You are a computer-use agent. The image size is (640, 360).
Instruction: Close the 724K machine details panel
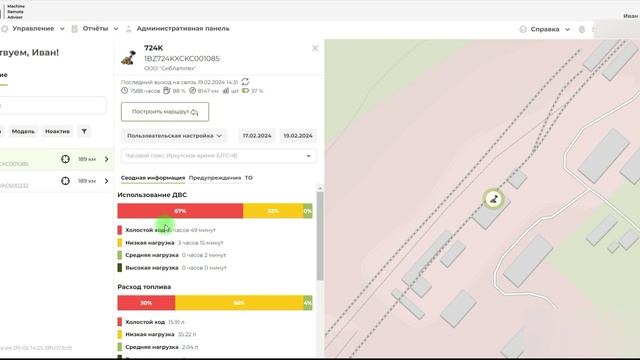(315, 48)
